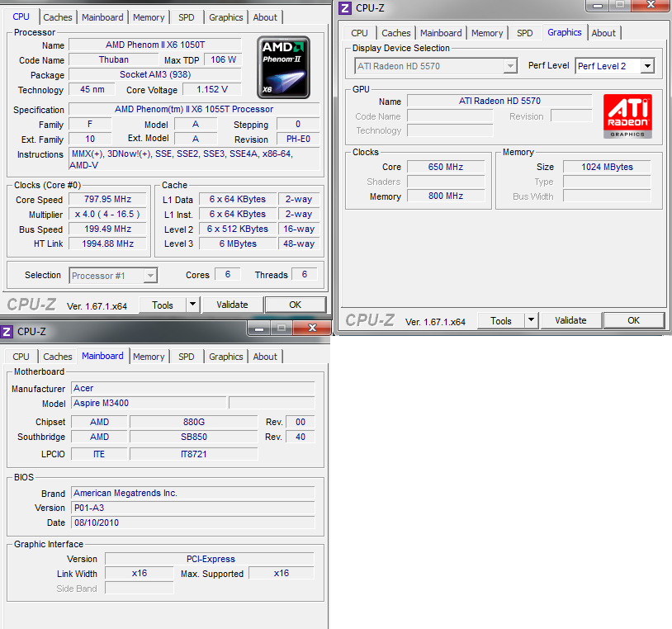Image resolution: width=672 pixels, height=629 pixels.
Task: Click the CPU-Z icon in Graphics window title
Action: coord(345,8)
